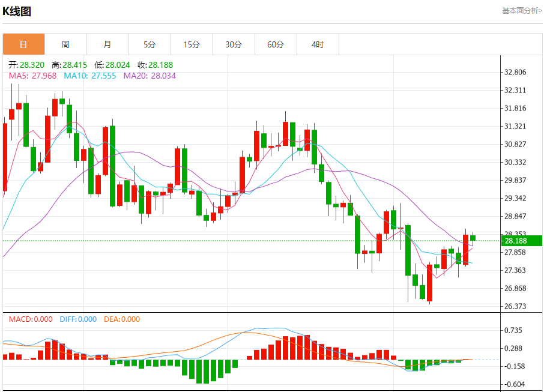Screen dimensions: 544x392
Task: Open the 60分 chart tab
Action: tap(276, 44)
